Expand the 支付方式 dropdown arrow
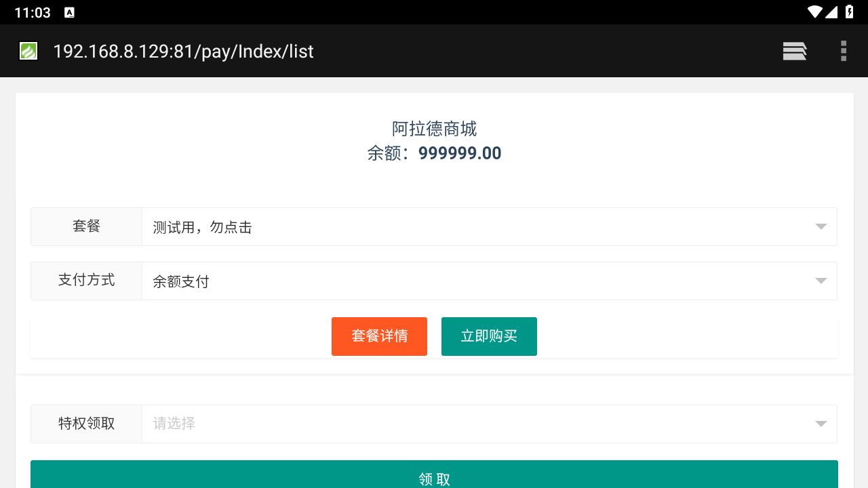The width and height of the screenshot is (868, 488). [x=821, y=281]
